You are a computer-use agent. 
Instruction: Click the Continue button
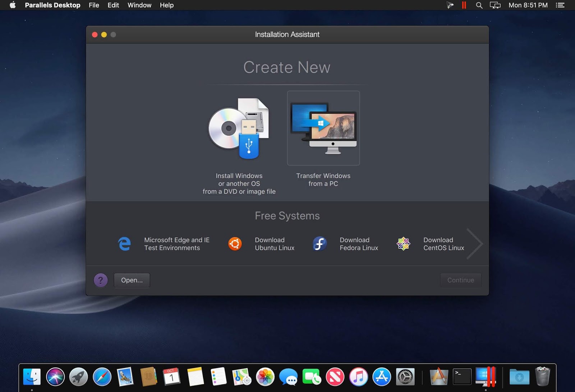click(461, 280)
